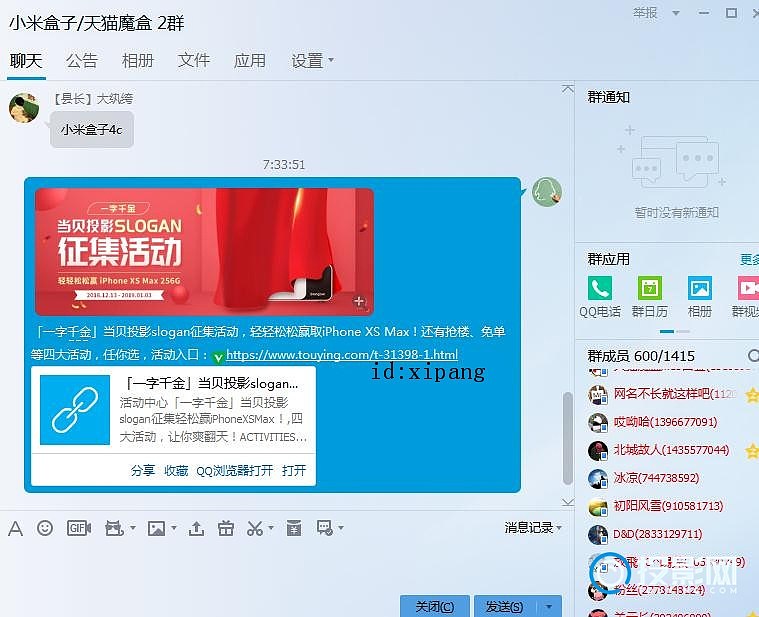Image resolution: width=759 pixels, height=617 pixels.
Task: Expand the 发送 button options arrow
Action: coord(549,606)
